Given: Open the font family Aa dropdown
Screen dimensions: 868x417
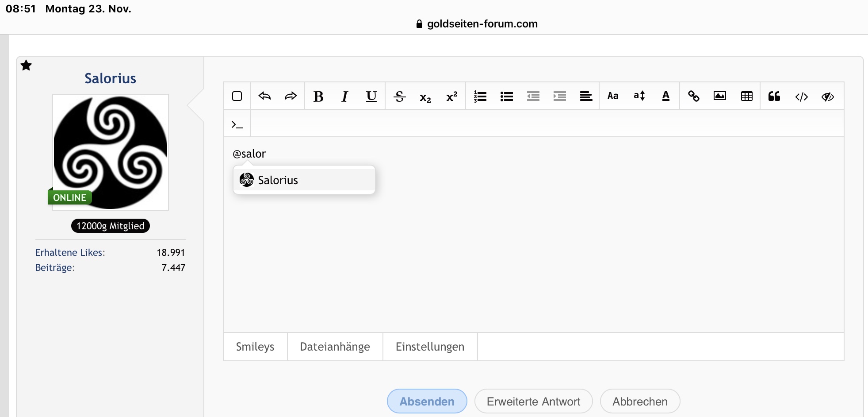Looking at the screenshot, I should 613,96.
